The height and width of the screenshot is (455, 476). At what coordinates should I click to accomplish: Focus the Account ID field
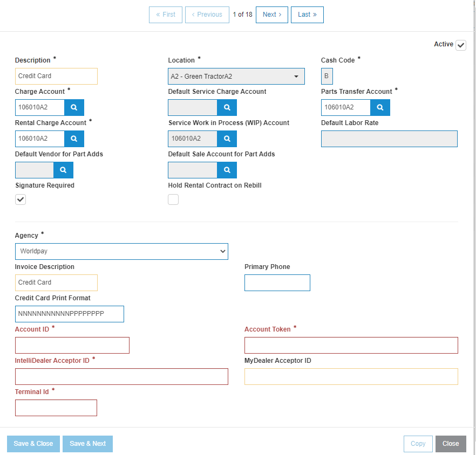72,345
